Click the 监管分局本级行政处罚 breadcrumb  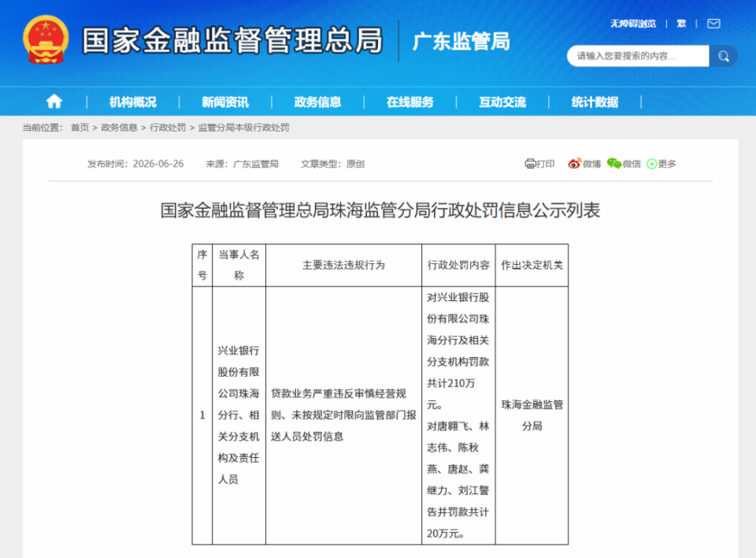coord(243,128)
